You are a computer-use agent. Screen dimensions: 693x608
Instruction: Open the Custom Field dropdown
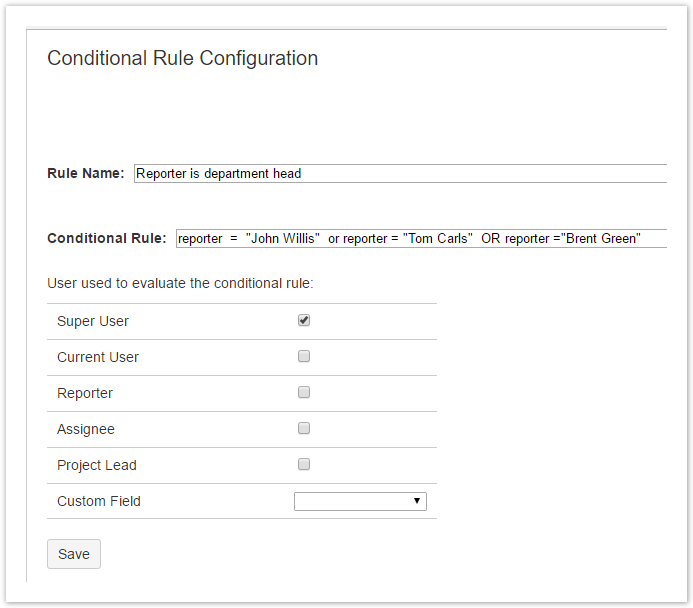(x=359, y=501)
